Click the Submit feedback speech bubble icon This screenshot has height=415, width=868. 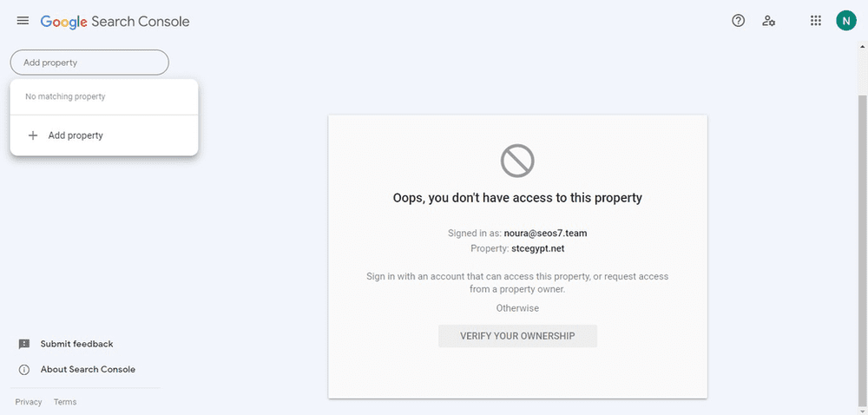tap(23, 344)
